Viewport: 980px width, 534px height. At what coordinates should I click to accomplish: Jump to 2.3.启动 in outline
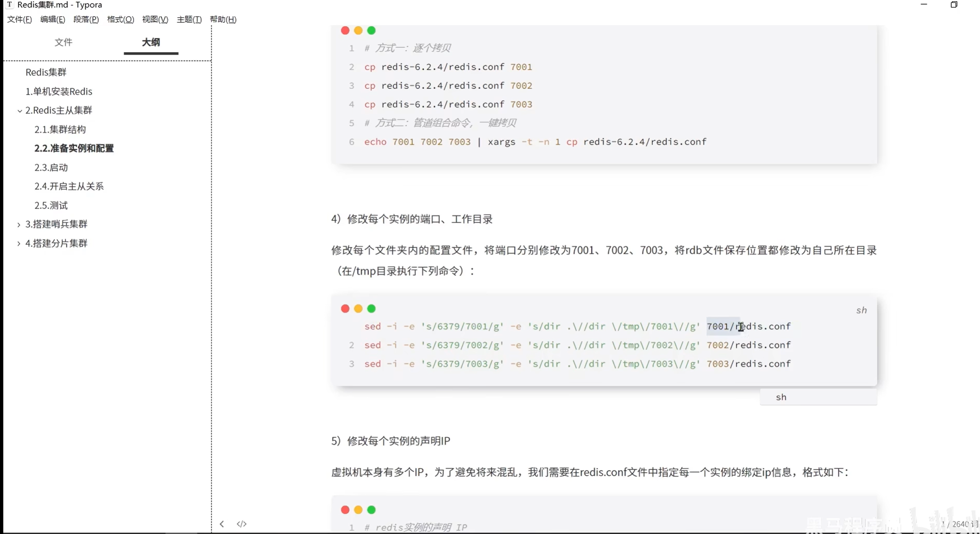[51, 167]
